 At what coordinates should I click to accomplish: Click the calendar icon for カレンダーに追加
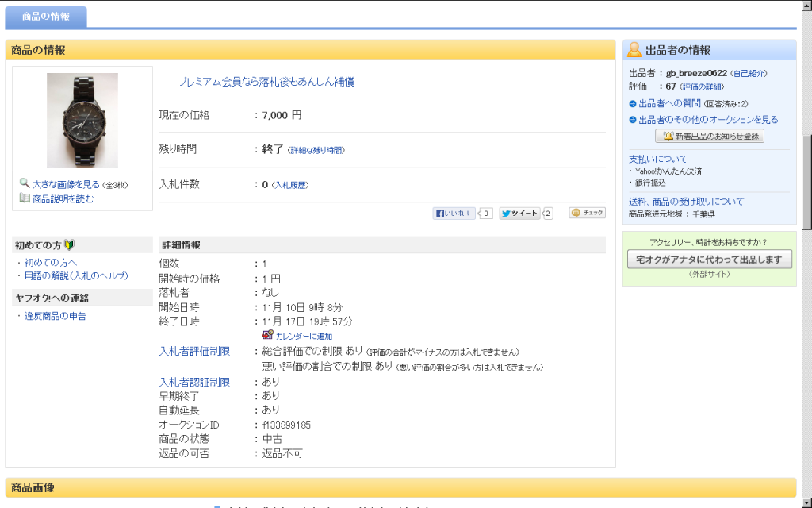[268, 335]
